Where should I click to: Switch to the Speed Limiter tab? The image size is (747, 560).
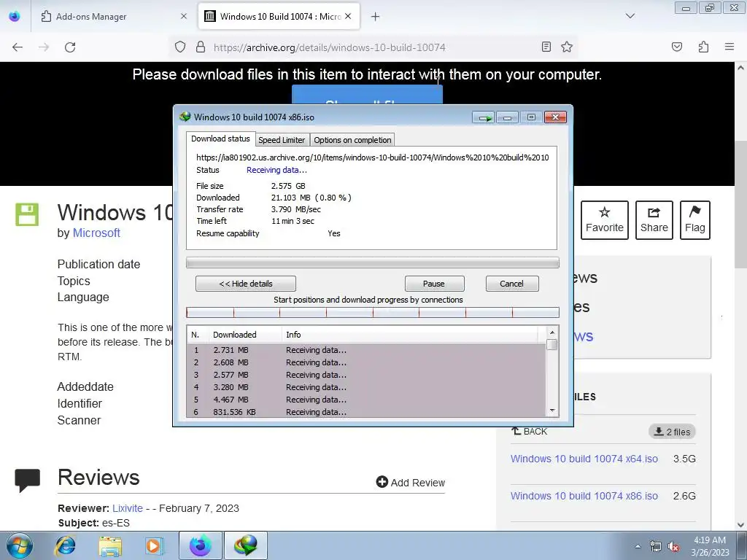[282, 140]
